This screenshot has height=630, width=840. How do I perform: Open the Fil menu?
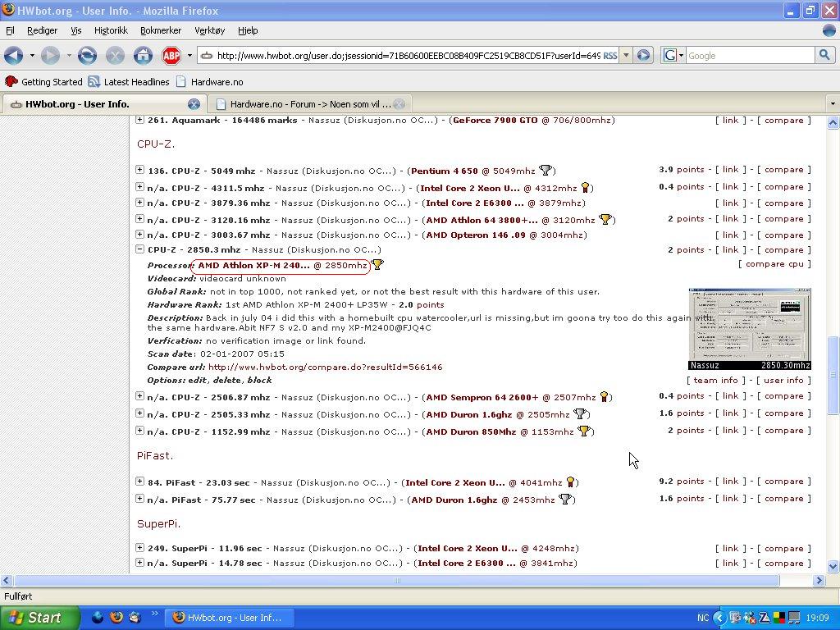tap(10, 30)
